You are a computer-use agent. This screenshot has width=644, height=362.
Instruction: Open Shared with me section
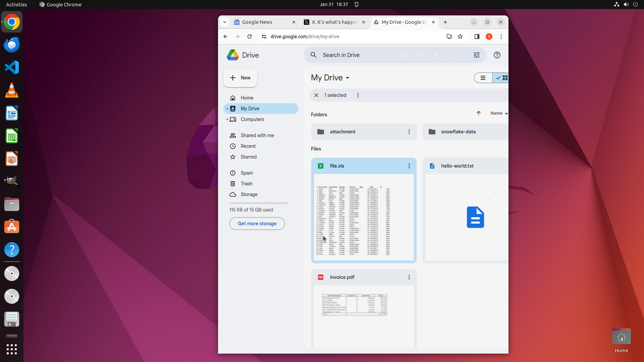click(257, 135)
